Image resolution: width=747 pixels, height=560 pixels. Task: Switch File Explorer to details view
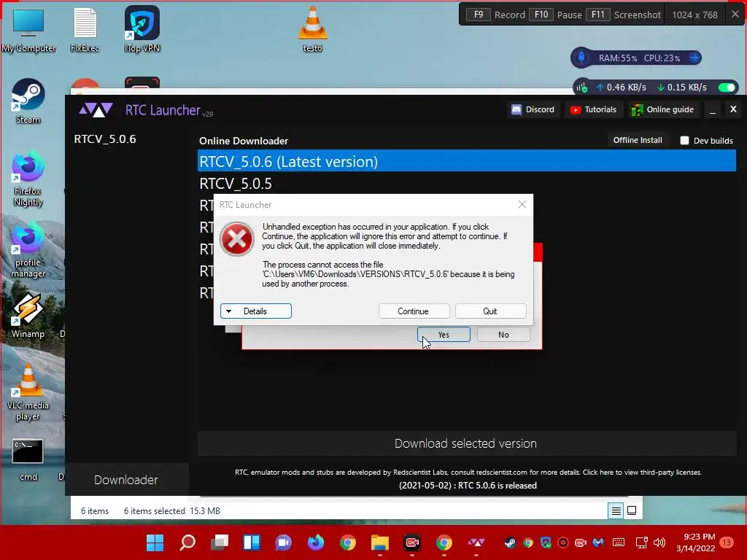616,511
